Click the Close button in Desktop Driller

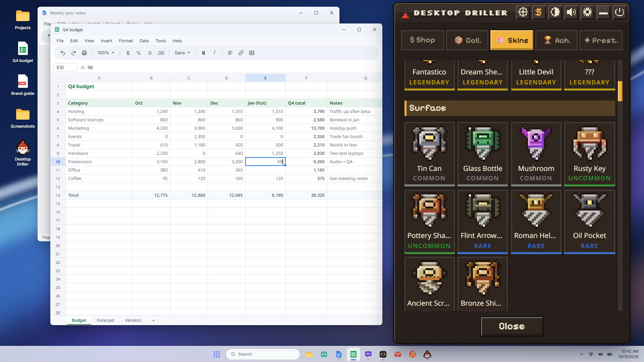coord(512,326)
